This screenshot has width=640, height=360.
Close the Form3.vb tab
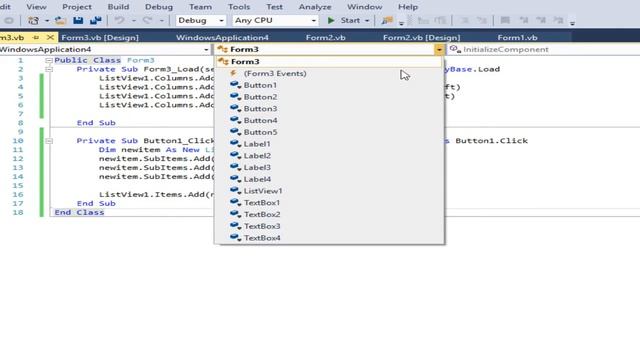click(x=50, y=38)
